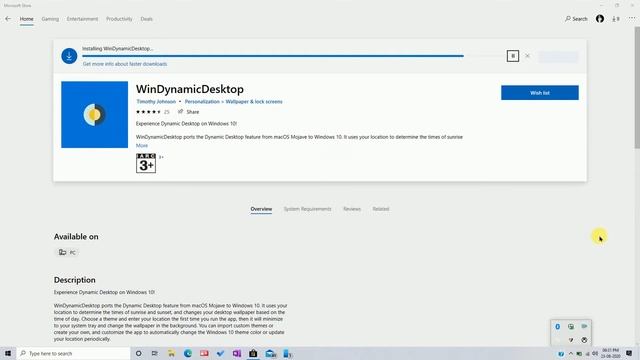Open the Personalization category link
The width and height of the screenshot is (640, 360).
coord(202,102)
